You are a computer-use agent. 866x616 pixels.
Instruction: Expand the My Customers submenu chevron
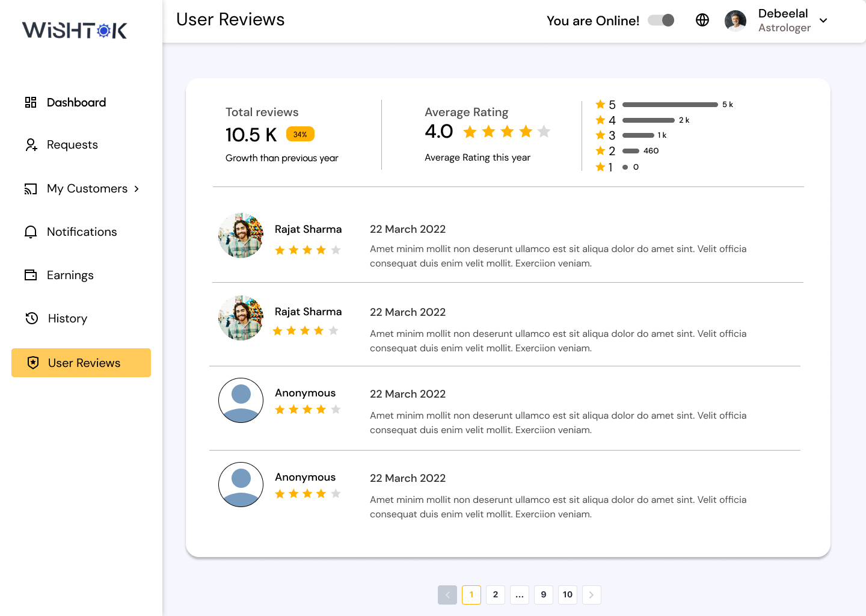coord(137,189)
